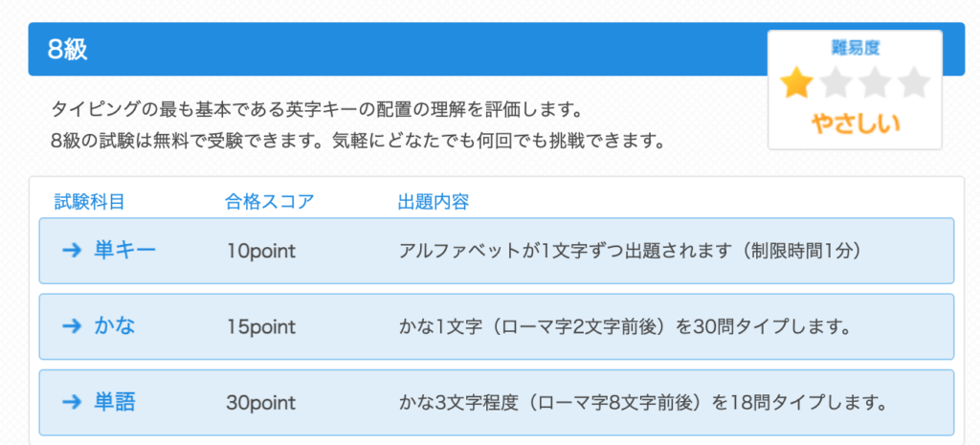The image size is (980, 445).
Task: Click the 8級 blue header bar
Action: point(383,51)
